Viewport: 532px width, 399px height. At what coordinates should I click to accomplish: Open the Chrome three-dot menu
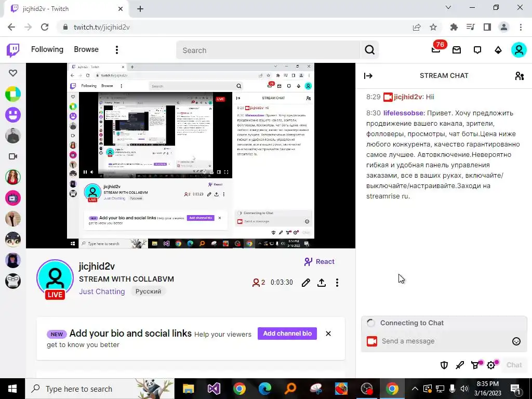point(521,27)
